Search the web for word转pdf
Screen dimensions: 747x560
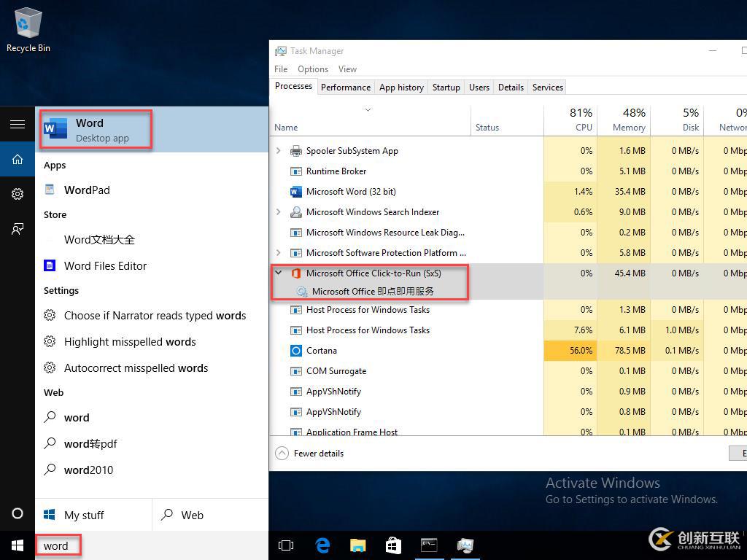click(x=152, y=444)
